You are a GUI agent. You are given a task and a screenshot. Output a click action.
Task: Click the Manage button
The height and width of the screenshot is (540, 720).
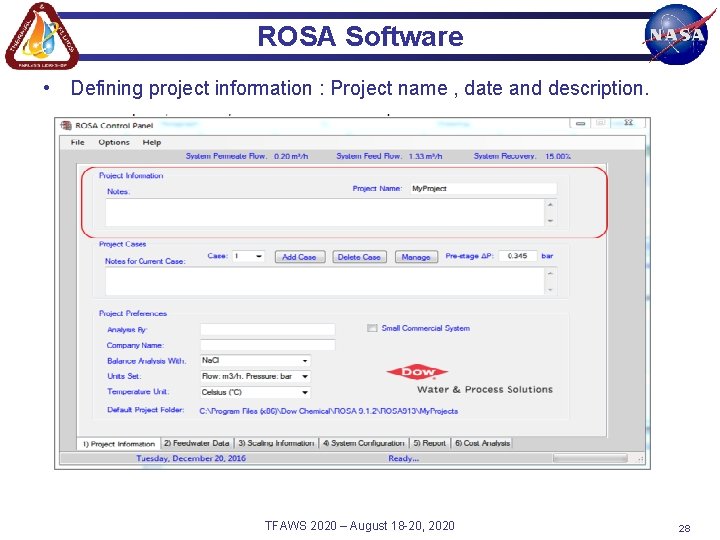[416, 257]
